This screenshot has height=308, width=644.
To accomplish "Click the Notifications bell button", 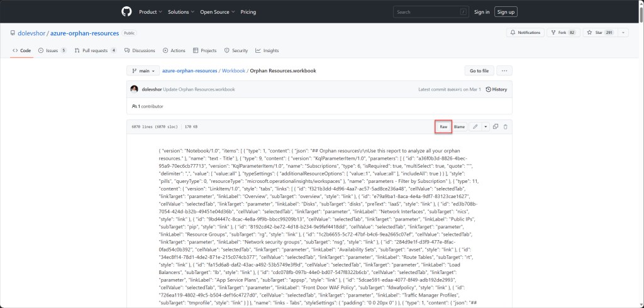I will [x=525, y=33].
